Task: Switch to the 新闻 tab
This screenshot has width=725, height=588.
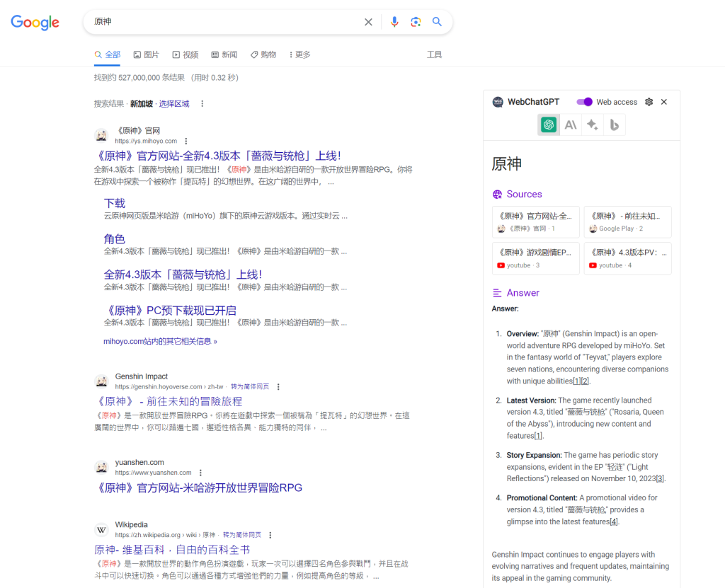Action: tap(224, 54)
